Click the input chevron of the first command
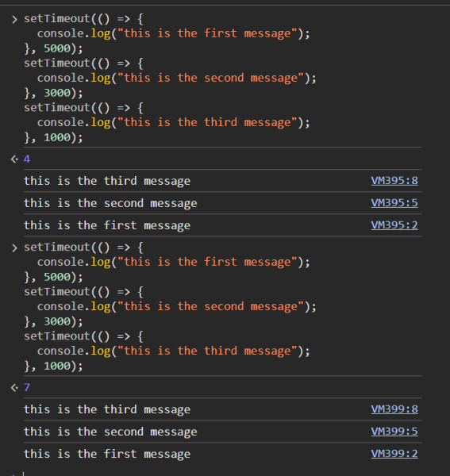 pos(14,19)
